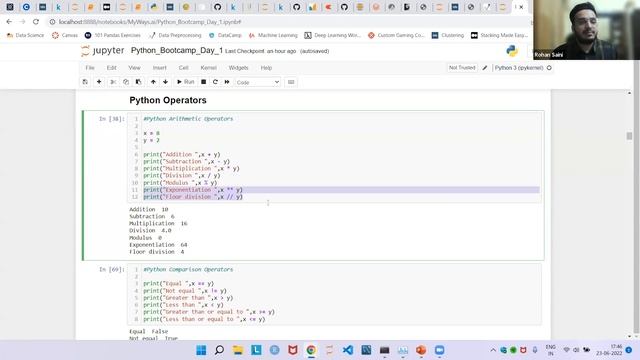Open the Data Science bookmark folder
The image size is (640, 360).
click(x=25, y=36)
